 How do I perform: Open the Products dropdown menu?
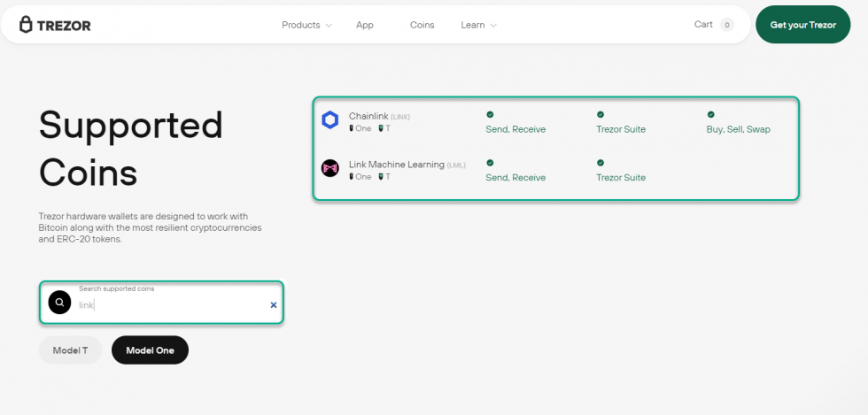coord(306,25)
